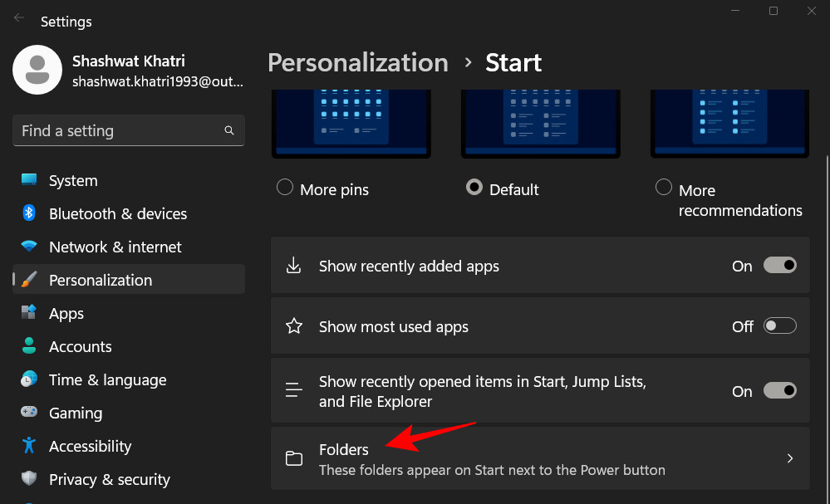830x504 pixels.
Task: Click the Shashwat Khatri account profile
Action: [125, 70]
